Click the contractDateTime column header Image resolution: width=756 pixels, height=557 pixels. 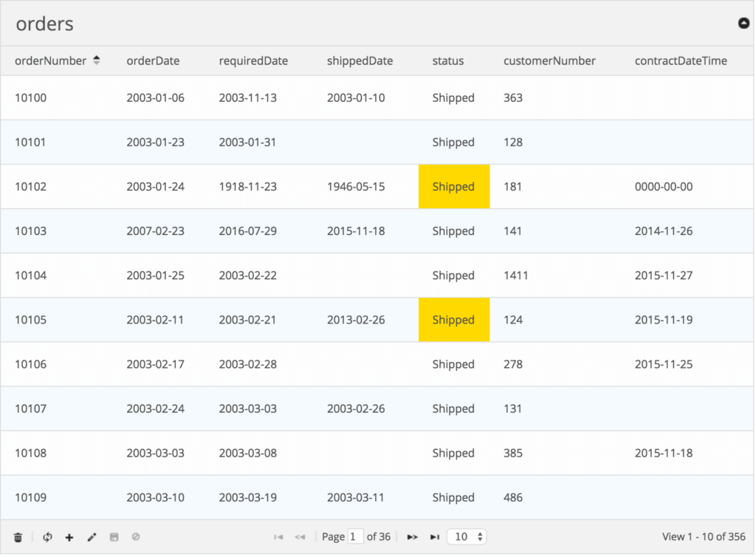(681, 61)
